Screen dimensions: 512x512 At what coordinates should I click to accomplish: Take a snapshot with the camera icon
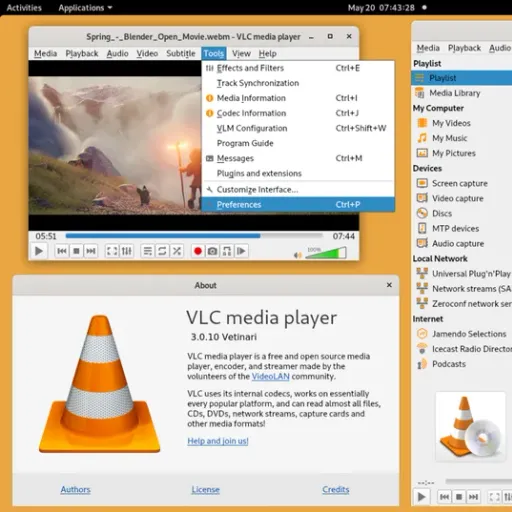click(x=212, y=251)
